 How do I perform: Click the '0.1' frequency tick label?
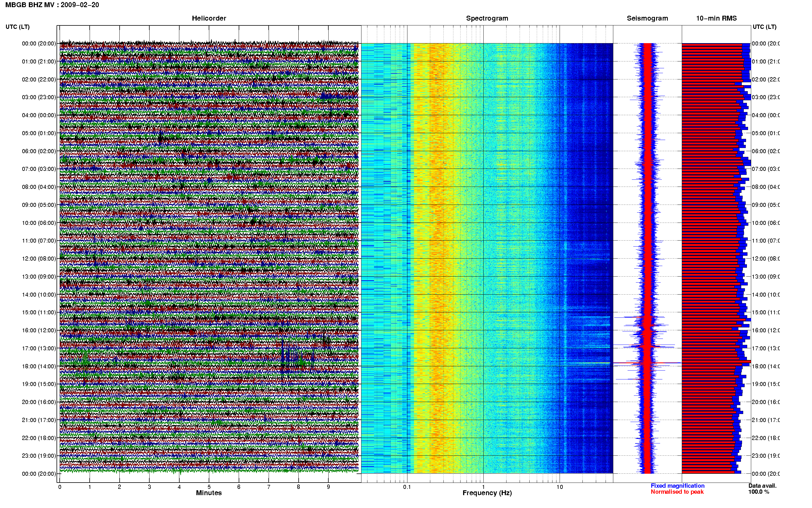(407, 487)
